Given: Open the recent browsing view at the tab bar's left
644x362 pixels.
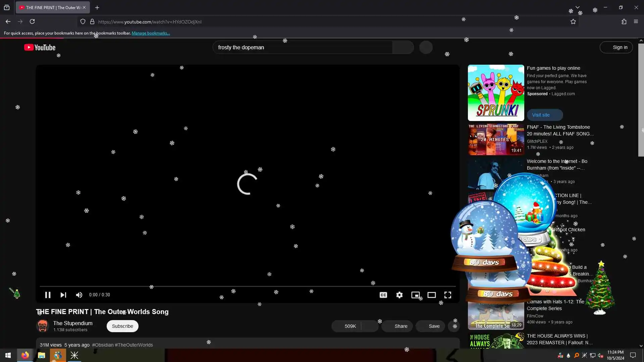Looking at the screenshot, I should click(x=7, y=7).
